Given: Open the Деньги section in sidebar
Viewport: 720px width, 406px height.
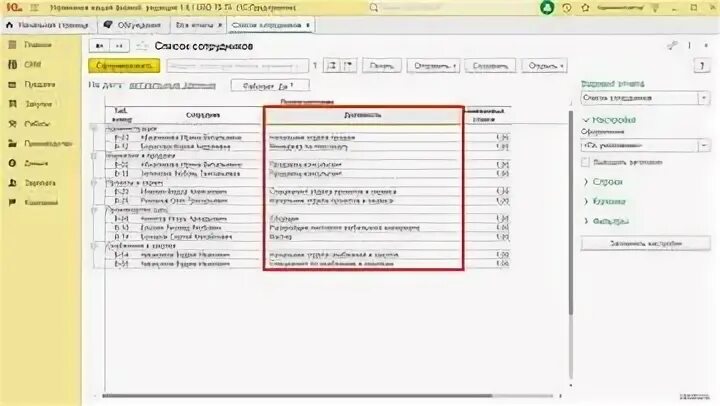Looking at the screenshot, I should [x=28, y=163].
